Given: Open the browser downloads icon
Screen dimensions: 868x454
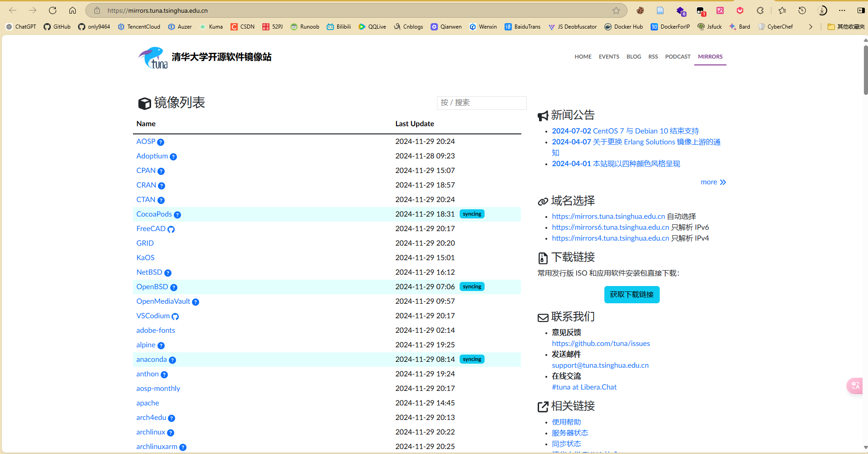Looking at the screenshot, I should [x=822, y=10].
